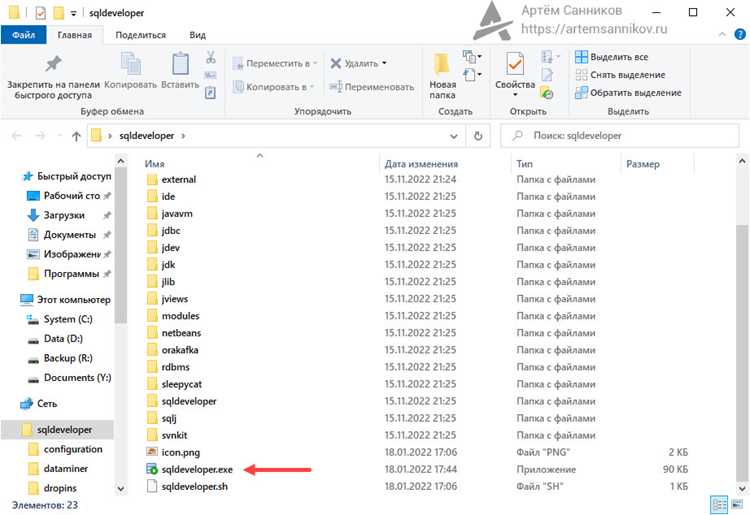Viewport: 750px width, 515px height.
Task: Click the up-arrow parent folder icon
Action: click(x=76, y=136)
